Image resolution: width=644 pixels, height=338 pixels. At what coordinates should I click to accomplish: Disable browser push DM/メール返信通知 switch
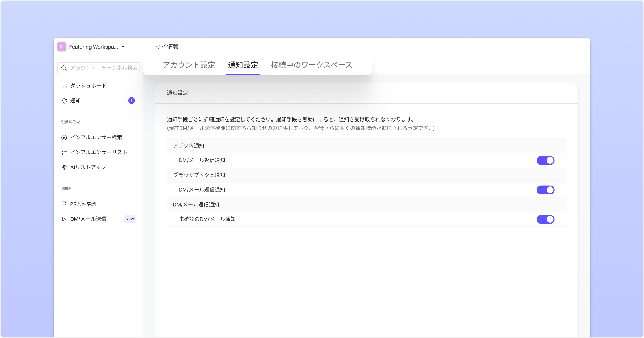[545, 190]
